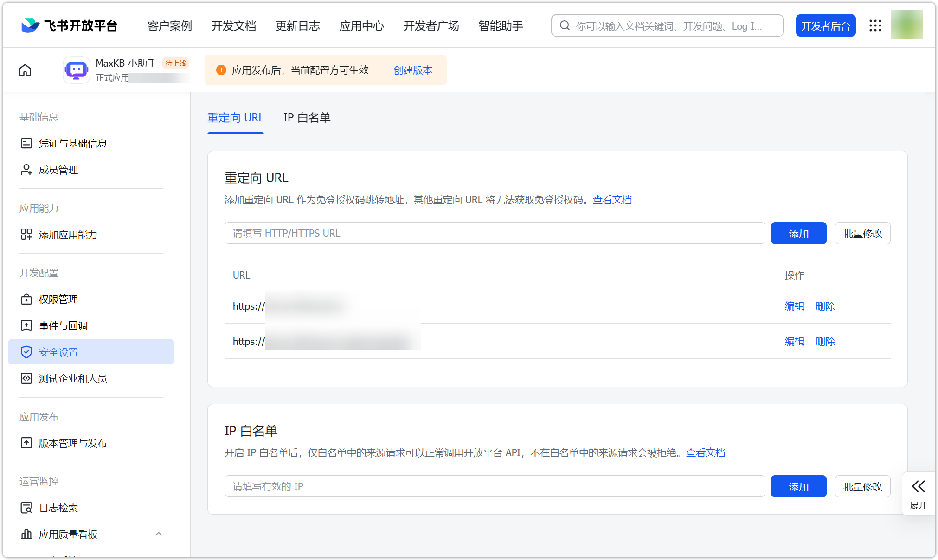
Task: Click the 日志检索 log search icon
Action: 26,508
